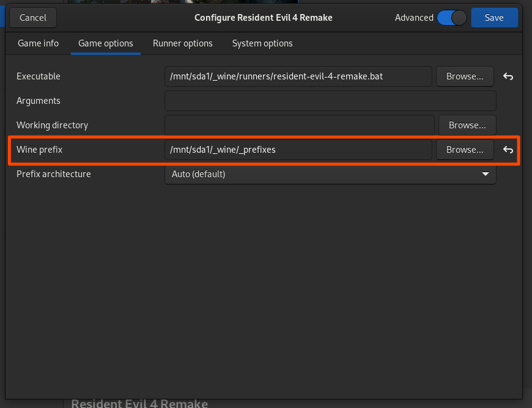Reset the Executable path to default
This screenshot has width=532, height=408.
click(x=508, y=76)
